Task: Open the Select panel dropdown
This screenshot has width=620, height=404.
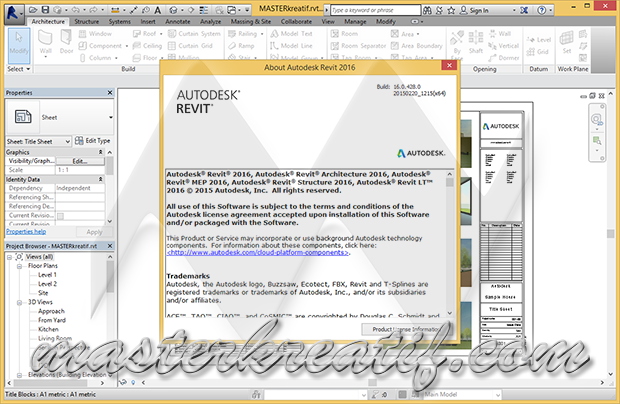Action: (x=19, y=69)
